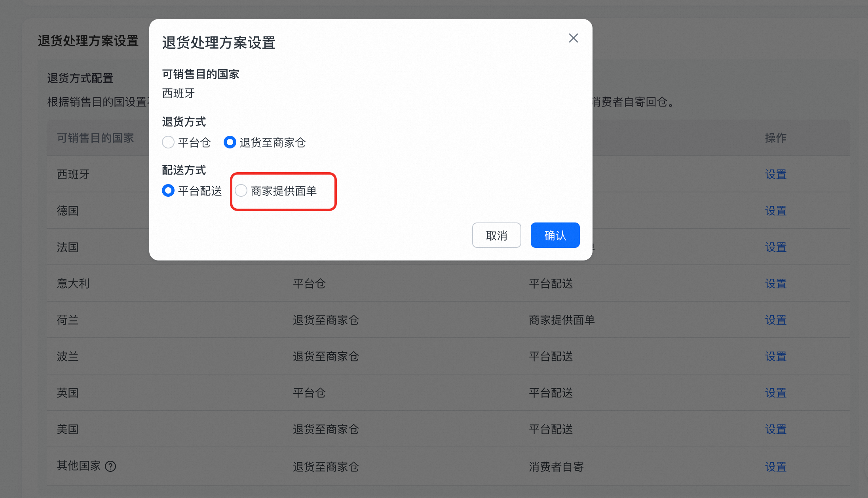
Task: Choose 商家提供面单 as delivery method
Action: [x=241, y=190]
